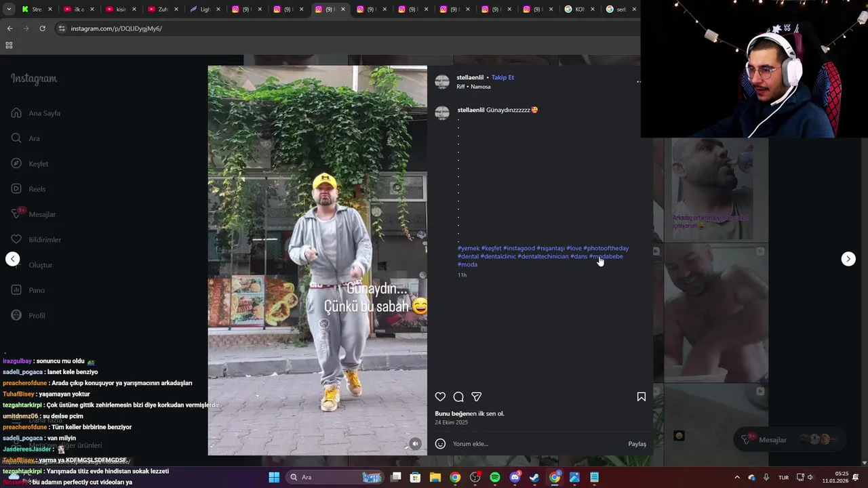Click stellaenlil avatar beside the caption
This screenshot has width=868, height=488.
442,113
